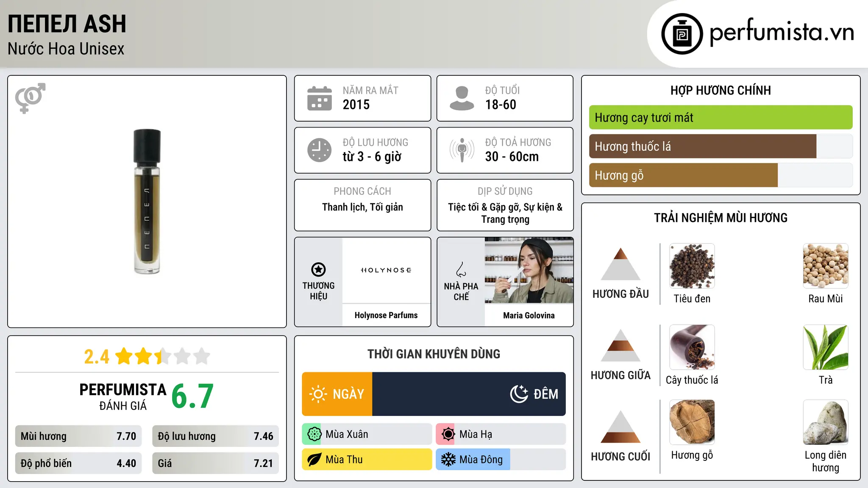Click the clock icon beside Độ lưu hương
The image size is (868, 488).
[x=320, y=150]
